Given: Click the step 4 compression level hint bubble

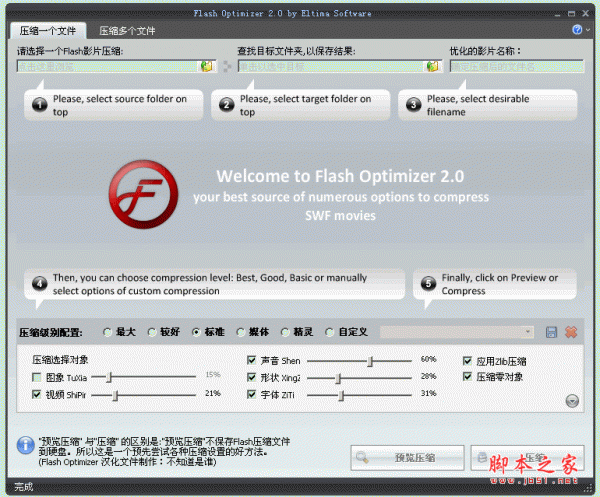Looking at the screenshot, I should (x=215, y=284).
